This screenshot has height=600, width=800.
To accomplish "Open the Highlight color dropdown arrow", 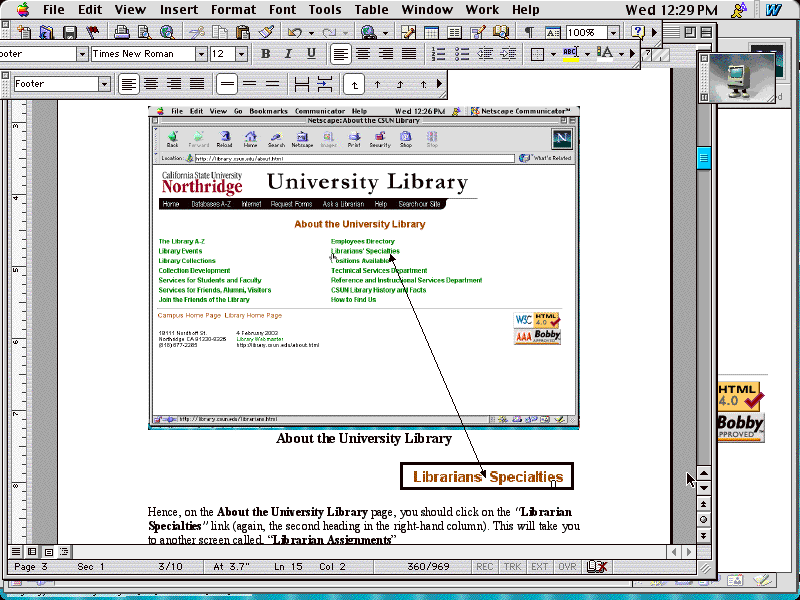I will click(587, 54).
